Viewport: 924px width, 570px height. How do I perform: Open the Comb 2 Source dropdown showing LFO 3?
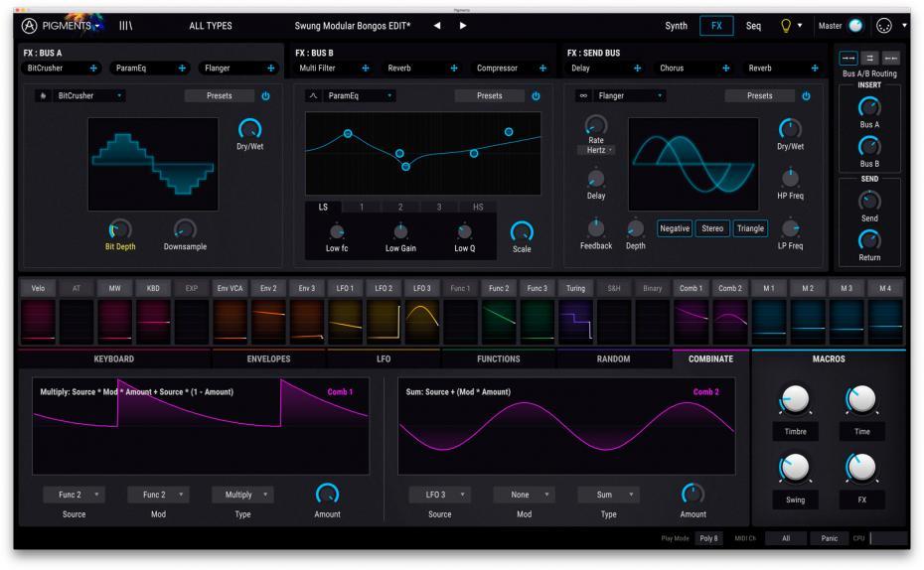(x=437, y=495)
